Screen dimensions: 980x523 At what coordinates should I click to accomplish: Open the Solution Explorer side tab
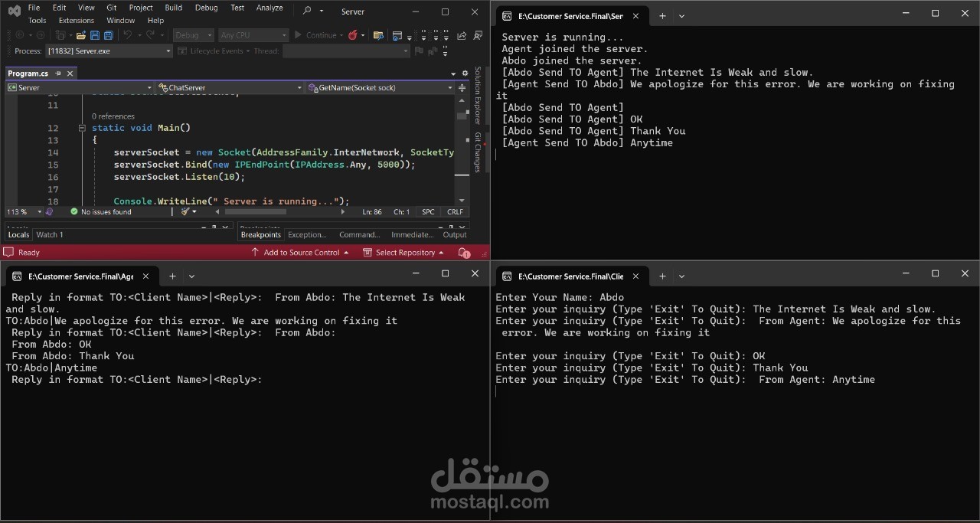(478, 95)
